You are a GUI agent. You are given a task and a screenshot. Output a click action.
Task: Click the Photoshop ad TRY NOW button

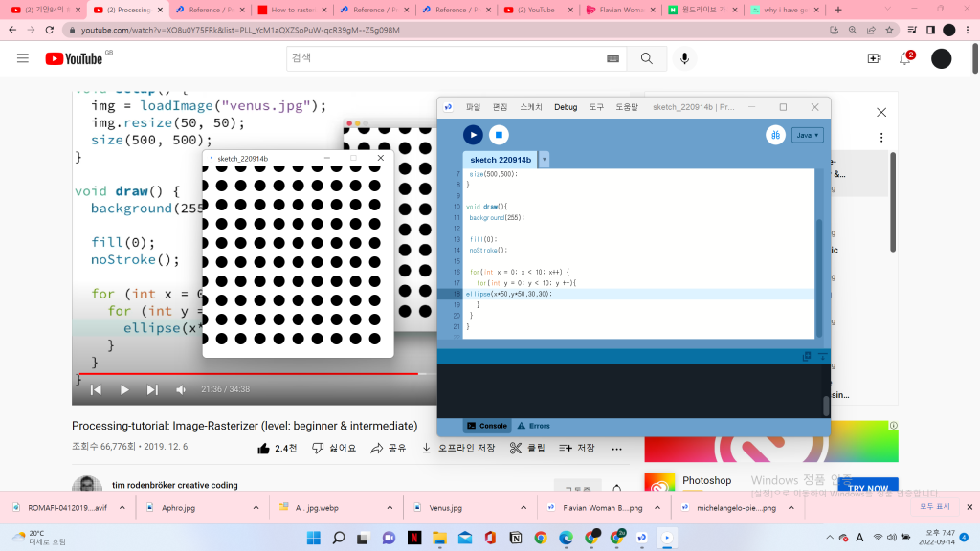click(868, 487)
